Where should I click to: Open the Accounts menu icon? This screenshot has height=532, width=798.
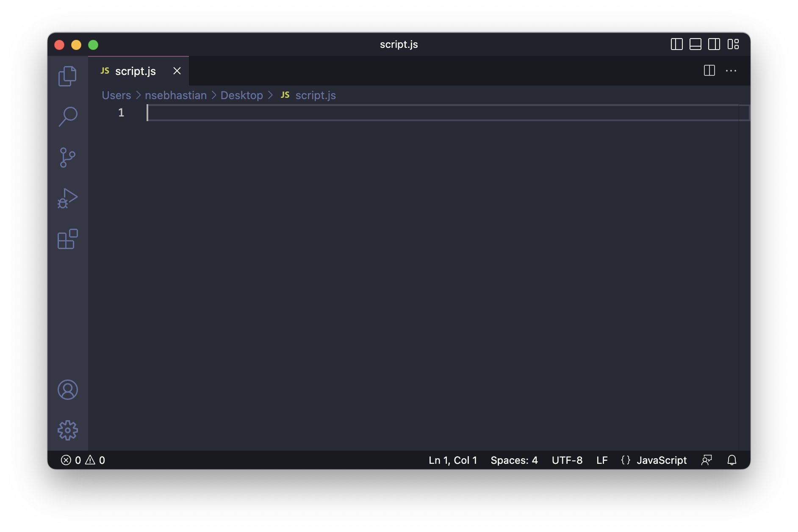(67, 390)
